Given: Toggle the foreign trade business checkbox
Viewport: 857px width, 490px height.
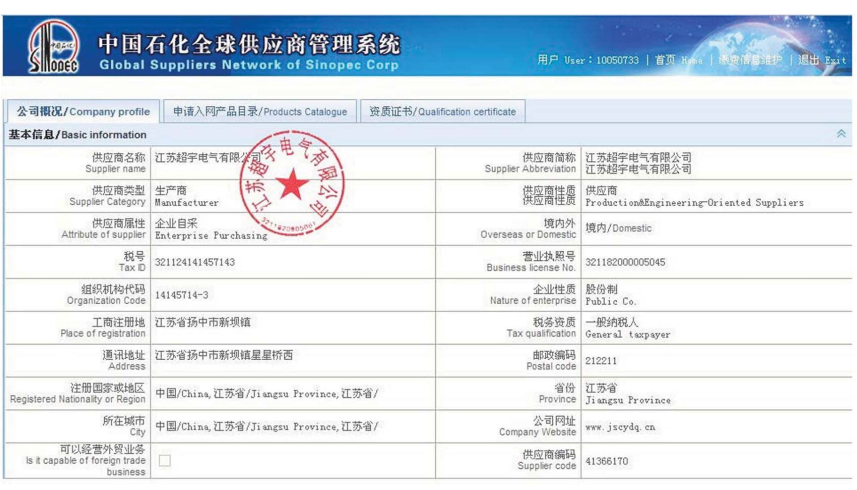Looking at the screenshot, I should [x=165, y=461].
